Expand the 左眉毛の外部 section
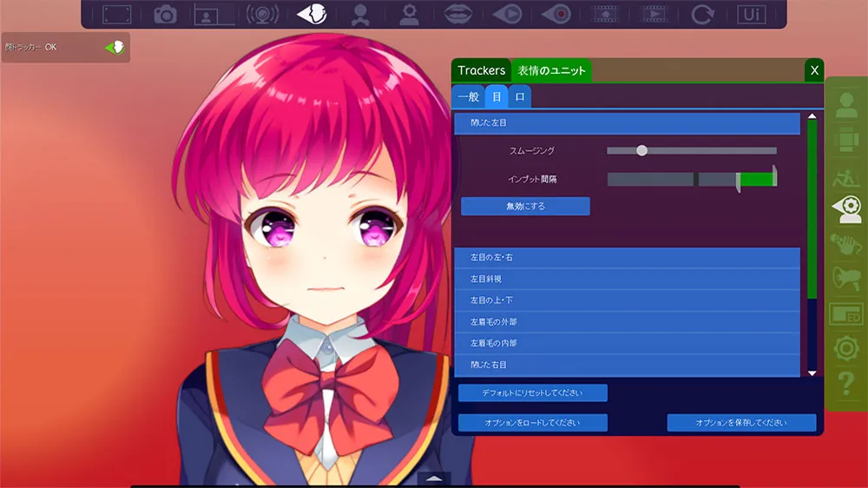This screenshot has height=488, width=868. [x=627, y=321]
